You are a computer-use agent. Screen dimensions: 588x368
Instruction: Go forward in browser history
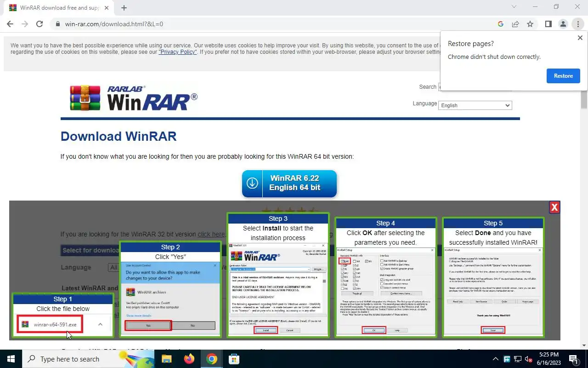(x=25, y=24)
